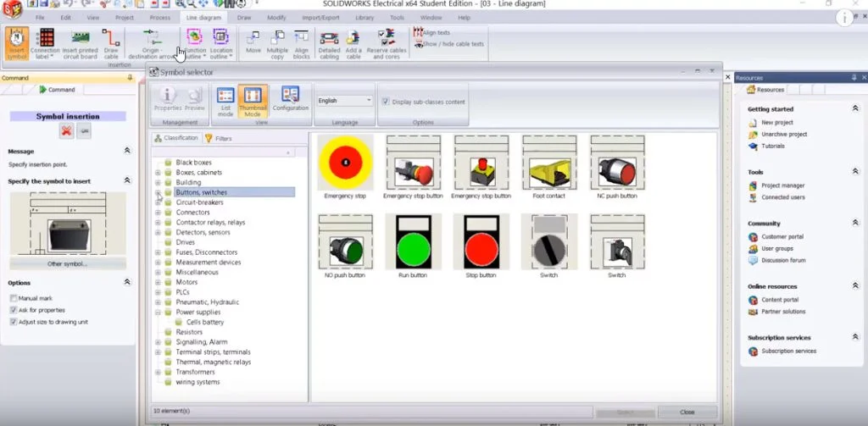Open the Import/Export menu tab

(x=320, y=18)
